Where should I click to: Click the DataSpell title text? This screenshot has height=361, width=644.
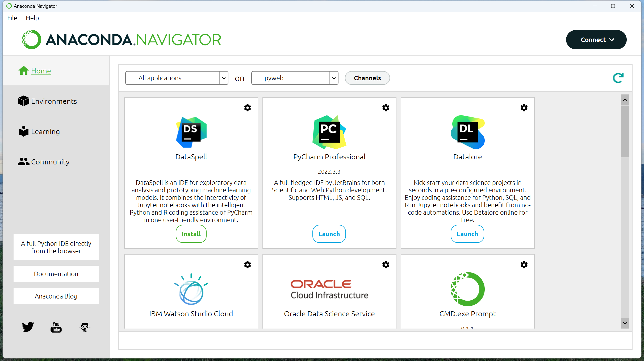tap(191, 157)
